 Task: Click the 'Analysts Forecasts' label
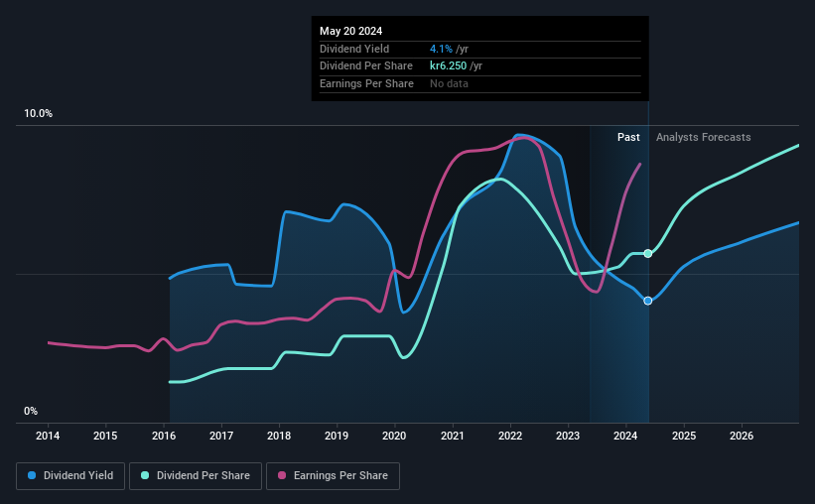(x=703, y=137)
